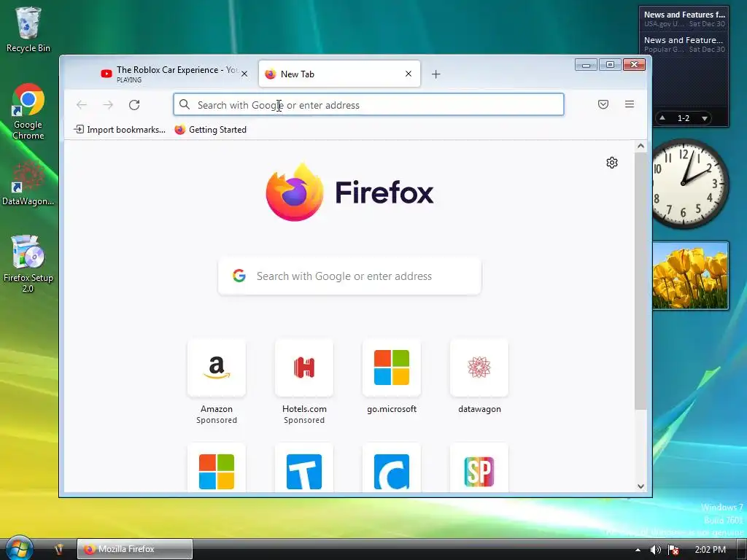747x560 pixels.
Task: Open the Firefox application menu (hamburger)
Action: (x=630, y=104)
